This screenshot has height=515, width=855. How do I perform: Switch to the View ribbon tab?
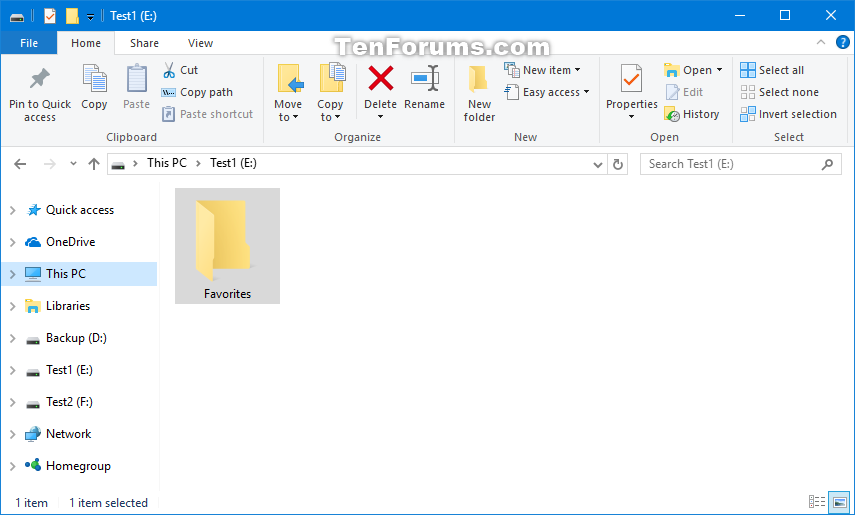point(200,43)
